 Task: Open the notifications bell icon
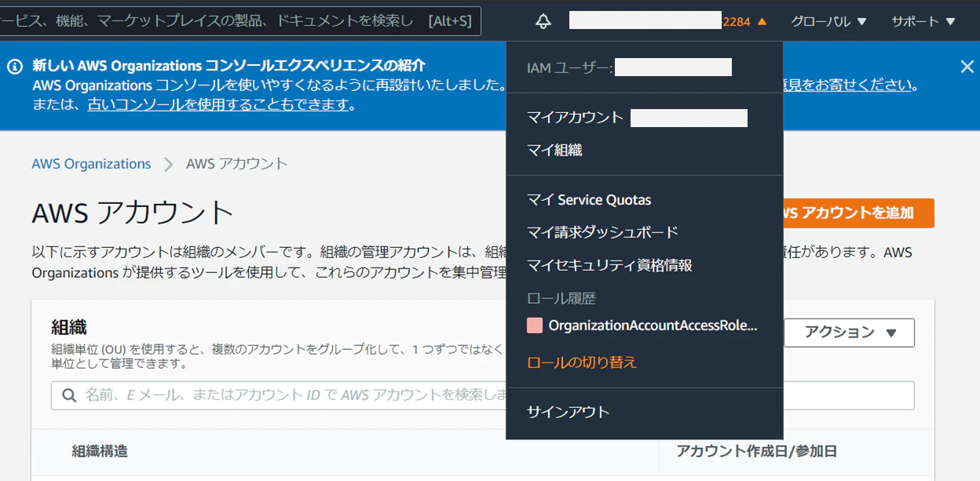pyautogui.click(x=543, y=21)
